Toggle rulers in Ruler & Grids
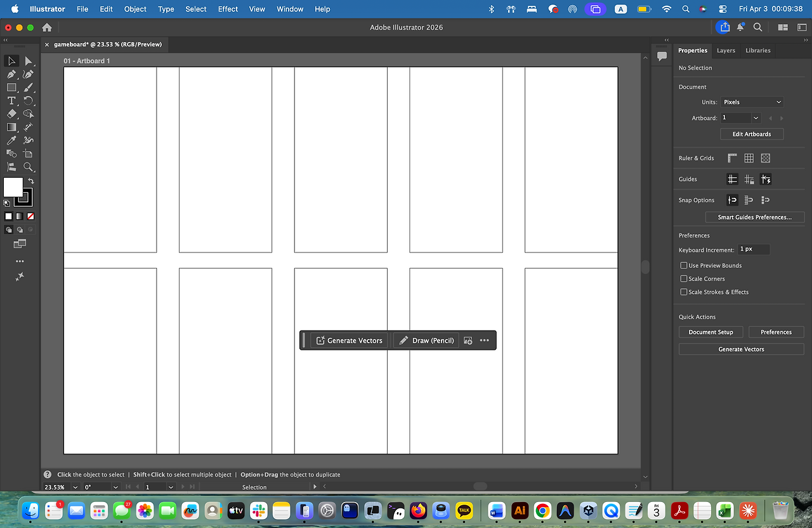The height and width of the screenshot is (528, 812). pyautogui.click(x=731, y=157)
